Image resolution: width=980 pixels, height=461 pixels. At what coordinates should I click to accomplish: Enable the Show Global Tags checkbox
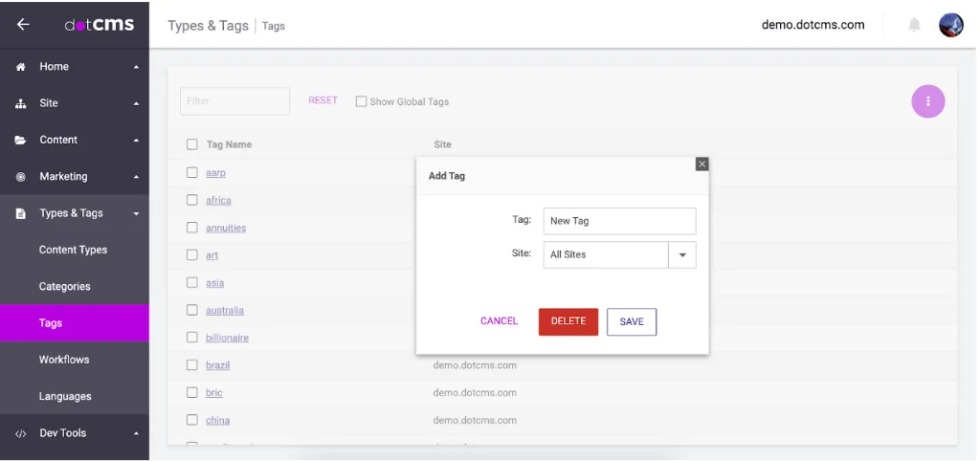362,101
